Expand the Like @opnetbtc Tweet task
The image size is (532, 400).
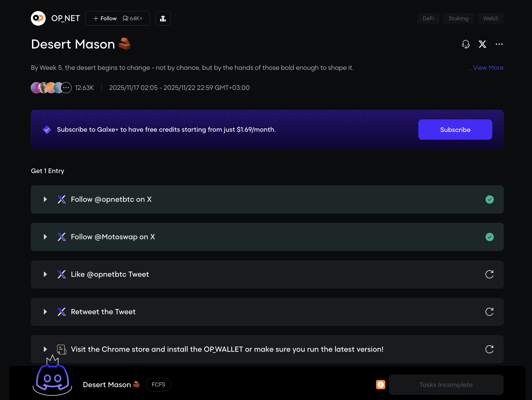click(45, 274)
